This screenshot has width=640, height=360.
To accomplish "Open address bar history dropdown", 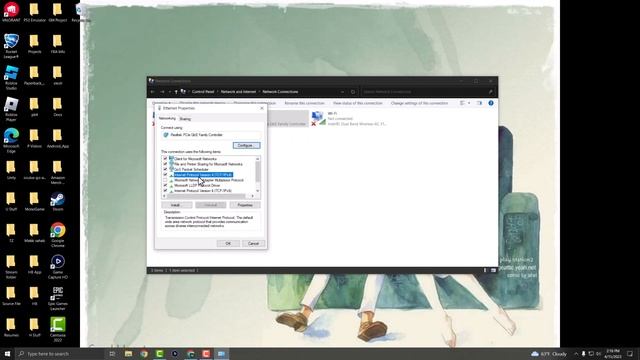I will pyautogui.click(x=342, y=92).
